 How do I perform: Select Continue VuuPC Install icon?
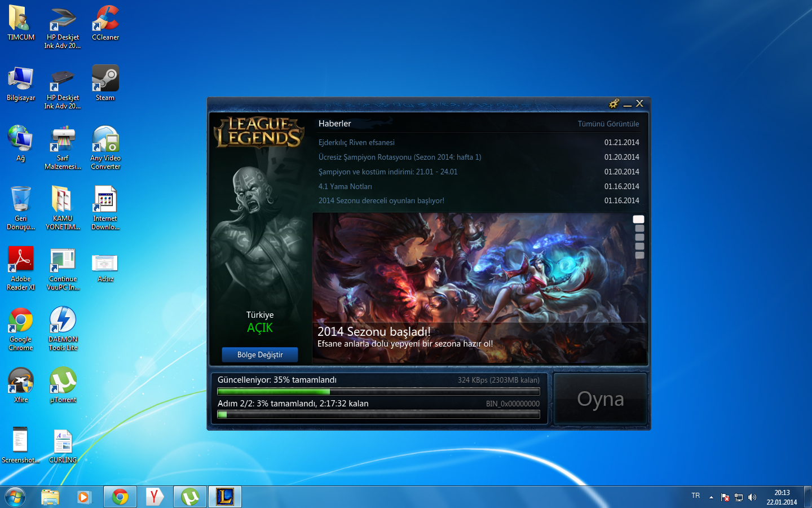coord(63,268)
